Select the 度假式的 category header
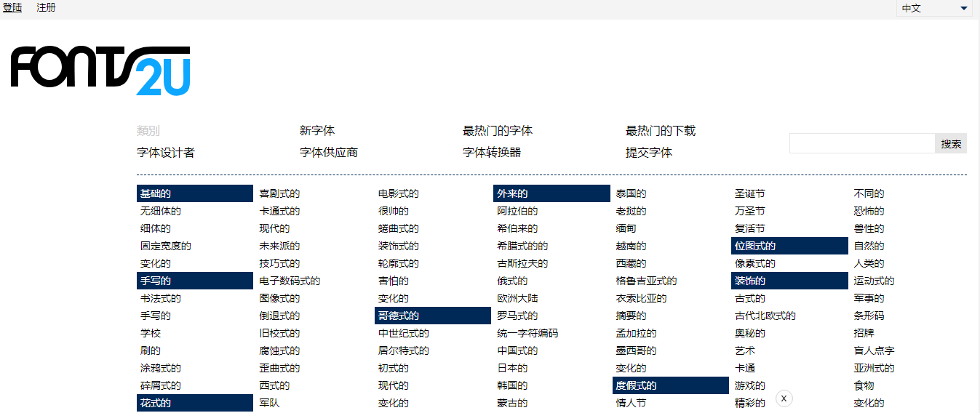 pyautogui.click(x=671, y=385)
